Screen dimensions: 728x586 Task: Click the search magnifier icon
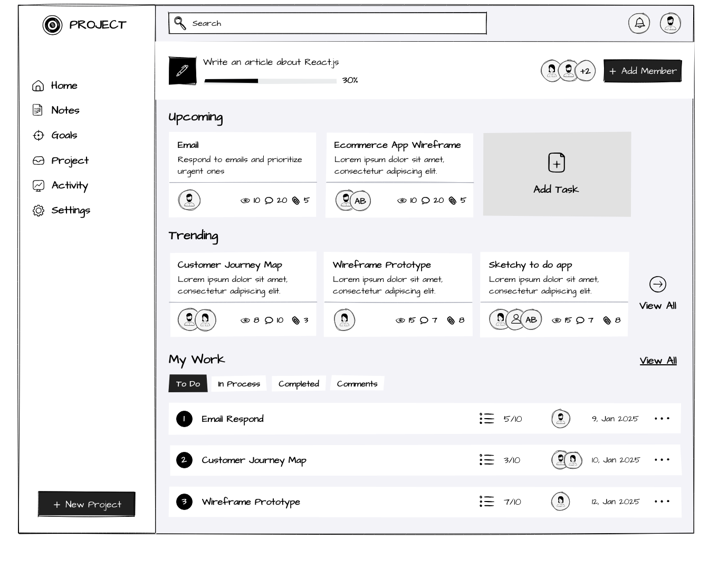pyautogui.click(x=180, y=23)
